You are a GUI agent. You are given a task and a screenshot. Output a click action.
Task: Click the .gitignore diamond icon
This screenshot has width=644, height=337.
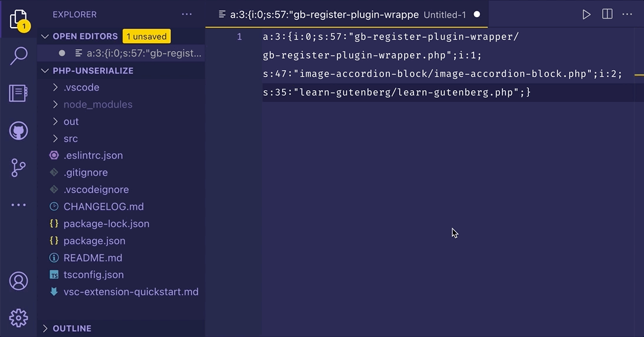(x=54, y=173)
